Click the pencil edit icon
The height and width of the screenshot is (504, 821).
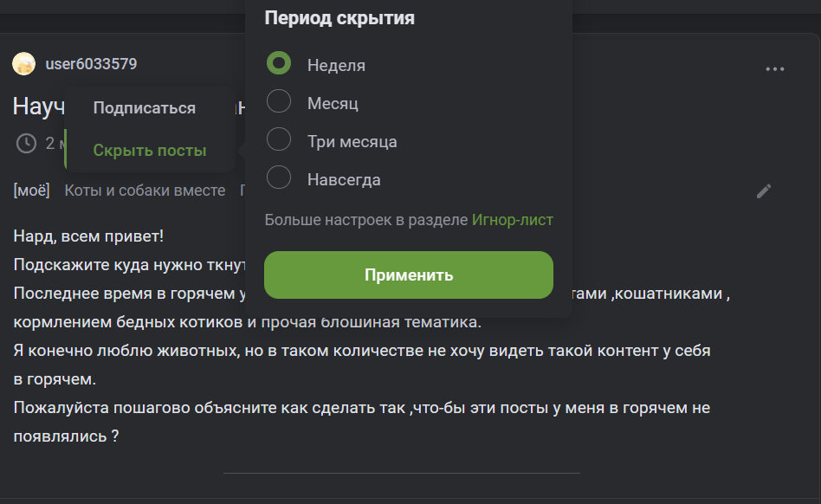(763, 191)
